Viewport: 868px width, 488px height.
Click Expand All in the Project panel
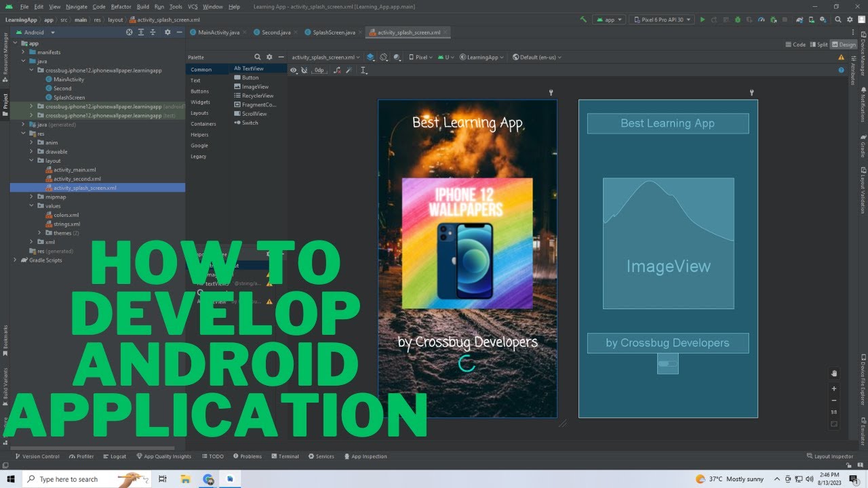pos(142,32)
